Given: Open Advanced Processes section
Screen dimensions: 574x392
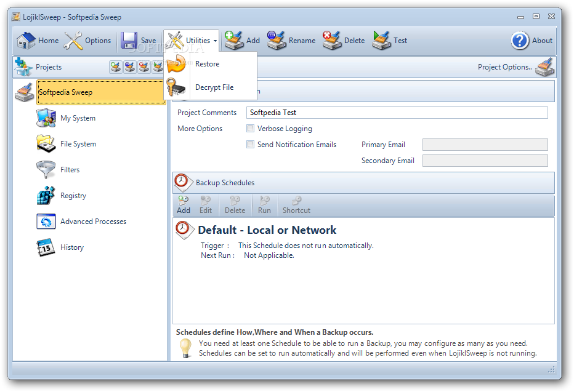Looking at the screenshot, I should click(x=81, y=222).
